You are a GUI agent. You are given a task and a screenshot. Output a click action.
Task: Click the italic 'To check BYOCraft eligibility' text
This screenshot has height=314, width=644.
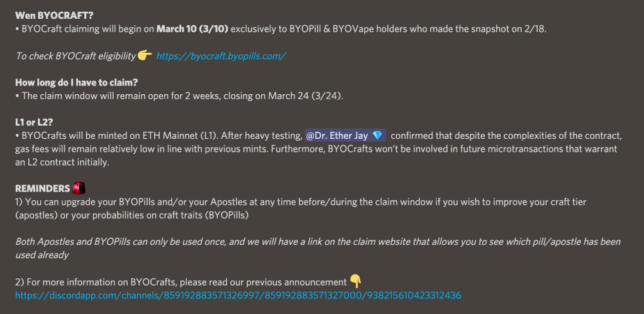[x=75, y=56]
